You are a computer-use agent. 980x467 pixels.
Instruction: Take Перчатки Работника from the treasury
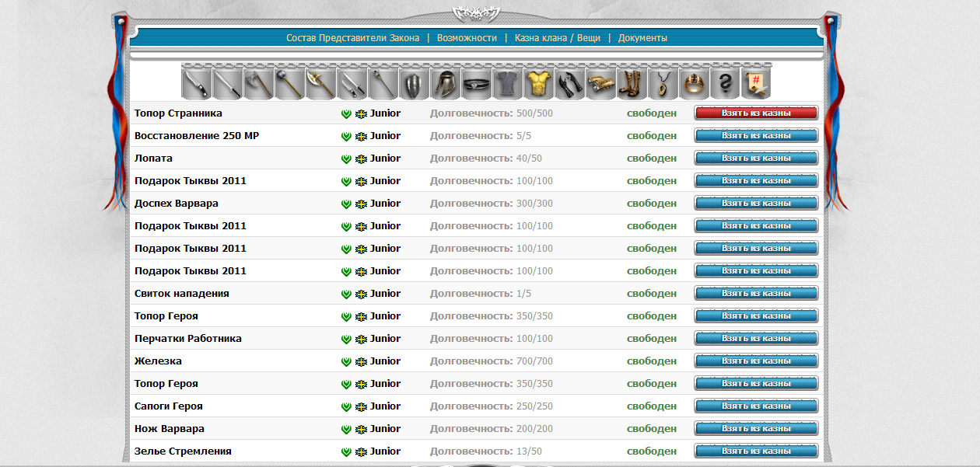(x=756, y=339)
